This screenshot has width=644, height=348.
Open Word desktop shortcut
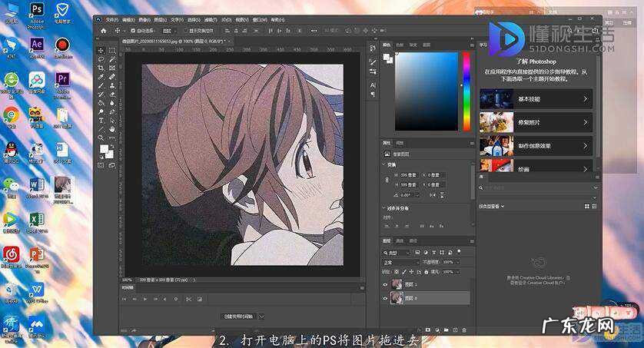[x=37, y=189]
